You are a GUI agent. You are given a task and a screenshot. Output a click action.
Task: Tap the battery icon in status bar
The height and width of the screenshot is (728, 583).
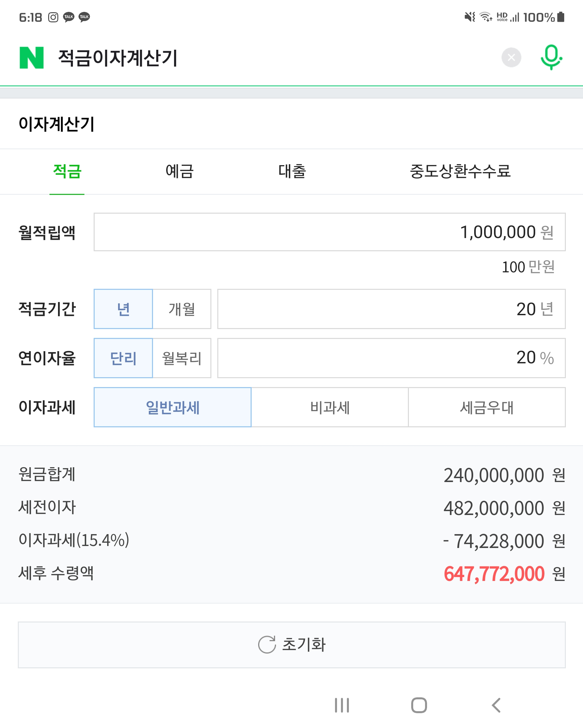561,17
